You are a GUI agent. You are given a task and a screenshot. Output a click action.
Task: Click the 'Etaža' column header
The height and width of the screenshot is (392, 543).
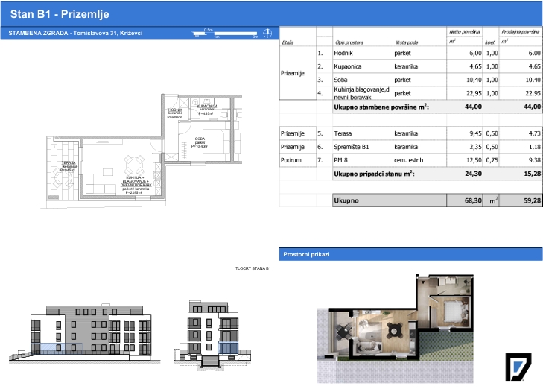[288, 42]
